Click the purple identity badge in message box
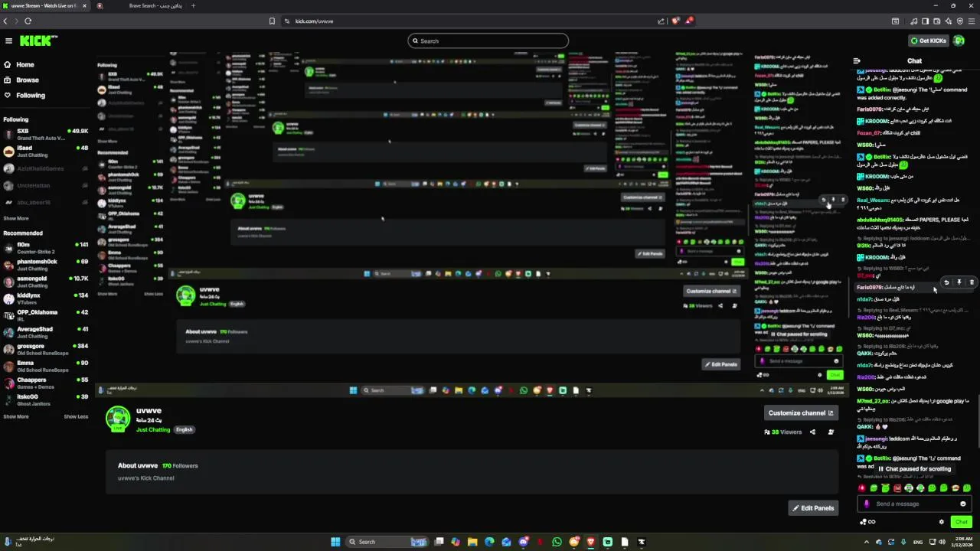This screenshot has height=551, width=980. (867, 504)
